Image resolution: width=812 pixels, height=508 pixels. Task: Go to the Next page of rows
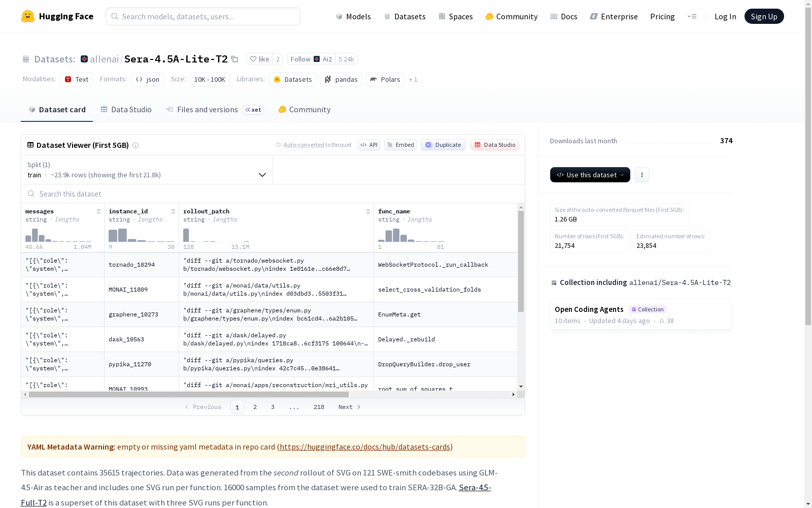click(350, 407)
